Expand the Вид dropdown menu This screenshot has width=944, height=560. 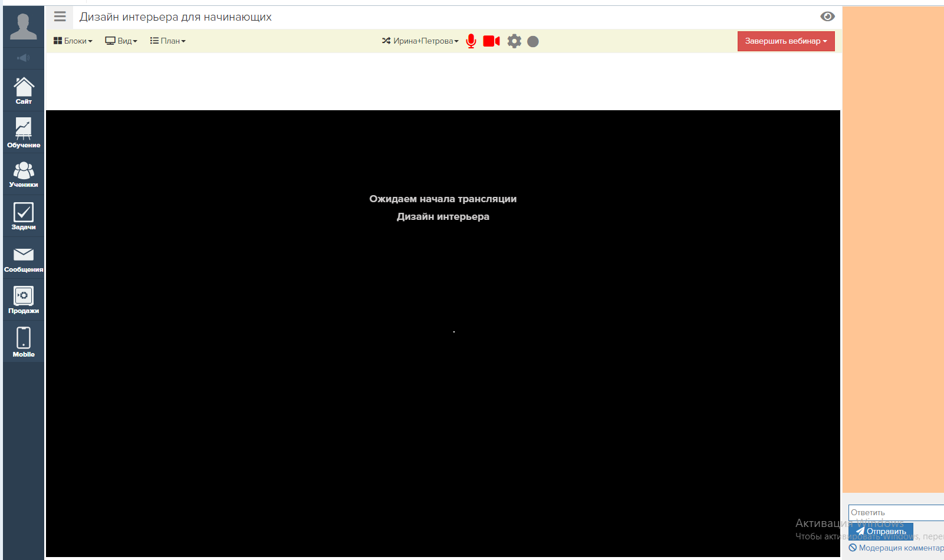(x=121, y=41)
